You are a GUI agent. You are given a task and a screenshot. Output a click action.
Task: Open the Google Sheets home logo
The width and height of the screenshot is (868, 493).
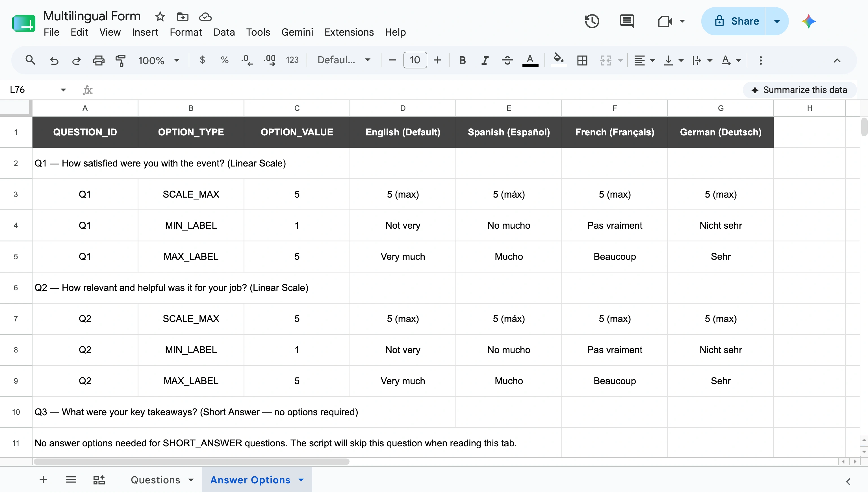(x=24, y=23)
